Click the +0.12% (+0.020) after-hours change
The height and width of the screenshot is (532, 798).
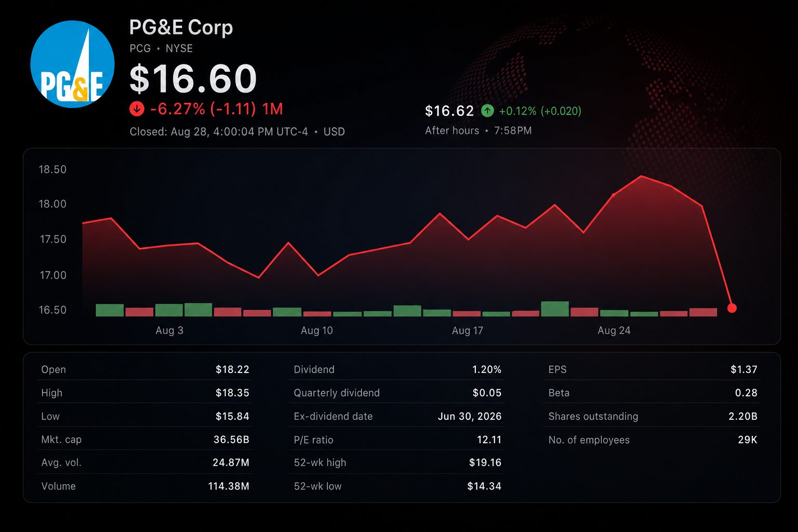540,111
